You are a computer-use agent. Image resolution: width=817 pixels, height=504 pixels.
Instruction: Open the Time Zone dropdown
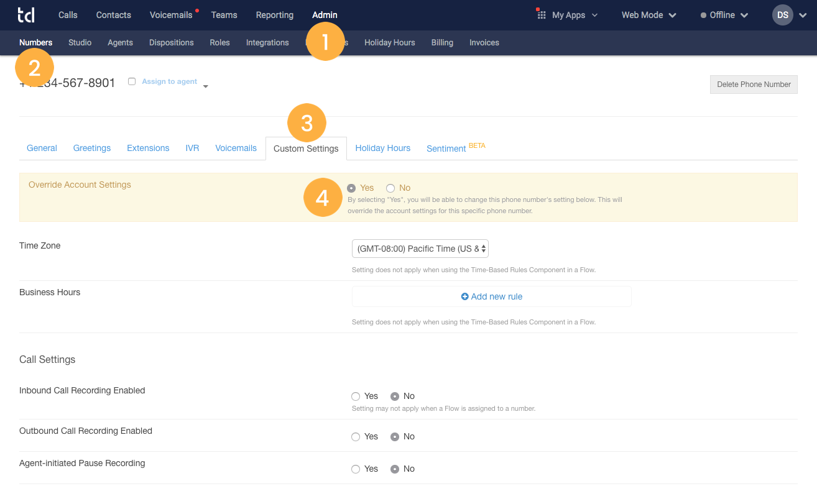coord(420,249)
